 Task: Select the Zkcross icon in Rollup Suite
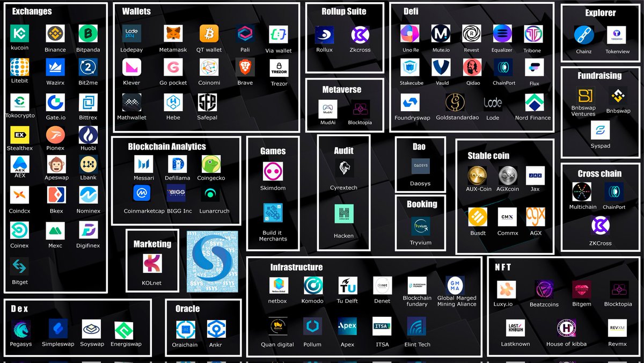point(361,35)
